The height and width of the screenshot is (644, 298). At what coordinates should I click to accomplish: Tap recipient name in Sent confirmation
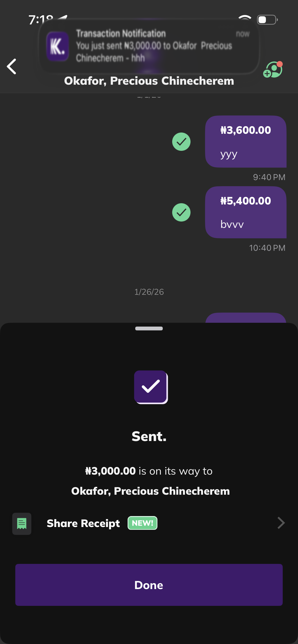(x=150, y=491)
